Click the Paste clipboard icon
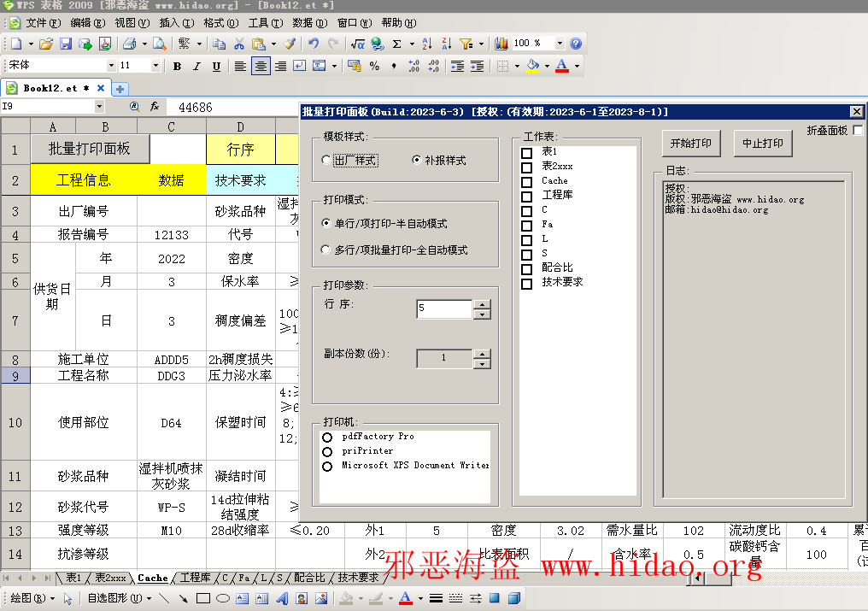This screenshot has height=611, width=868. coord(259,44)
